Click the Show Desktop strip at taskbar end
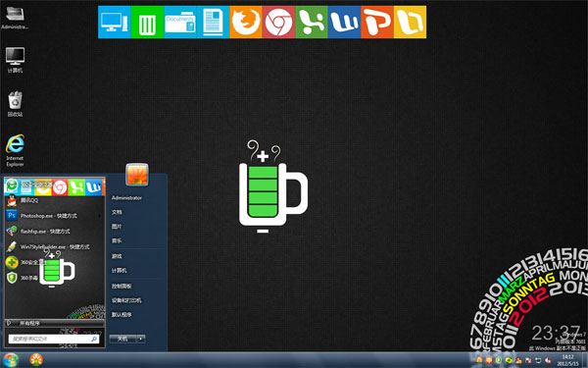The image size is (588, 368). coord(585,360)
